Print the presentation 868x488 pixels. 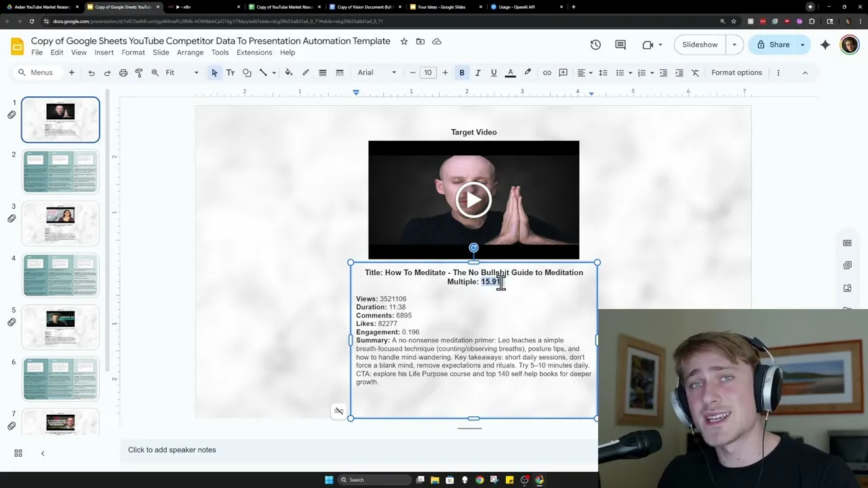pyautogui.click(x=123, y=73)
